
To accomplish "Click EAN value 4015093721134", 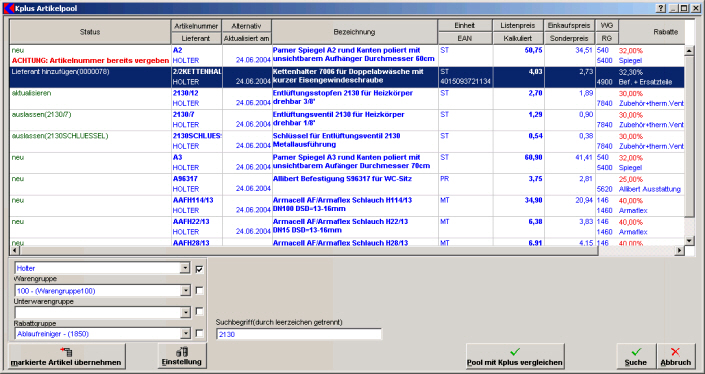I will coord(466,82).
